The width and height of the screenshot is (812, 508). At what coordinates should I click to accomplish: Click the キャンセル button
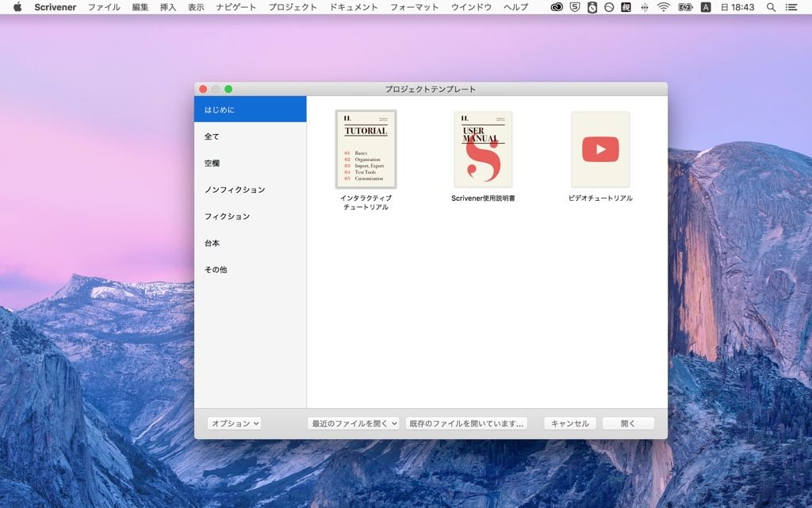coord(569,424)
